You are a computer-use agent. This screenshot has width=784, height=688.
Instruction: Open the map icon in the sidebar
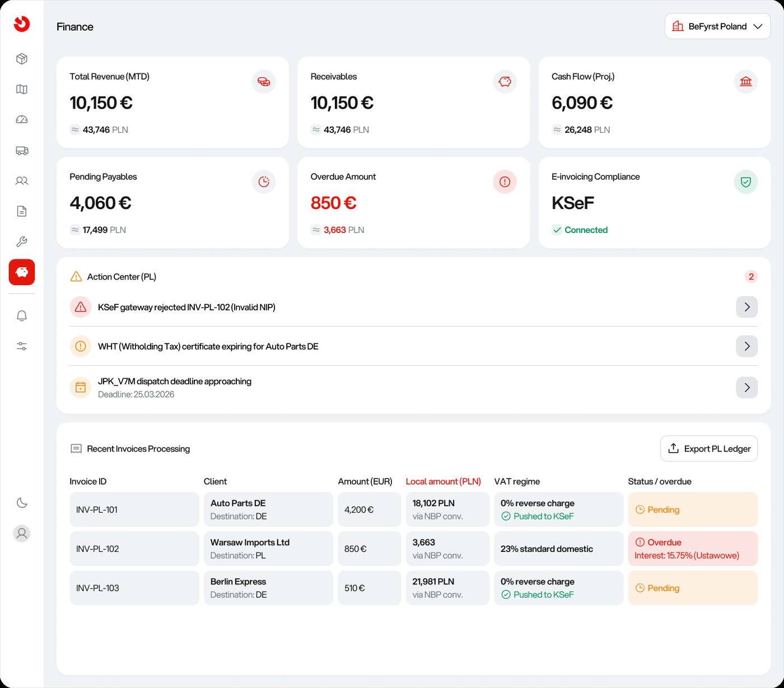coord(22,89)
